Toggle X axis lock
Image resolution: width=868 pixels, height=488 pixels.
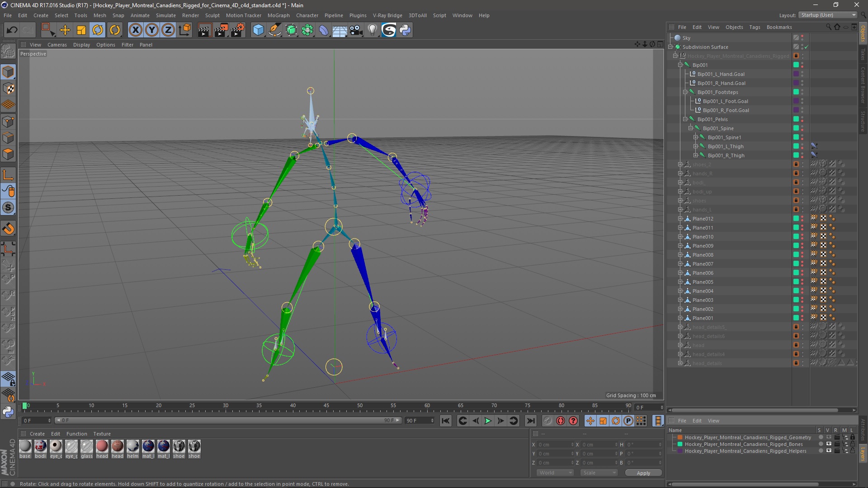135,30
